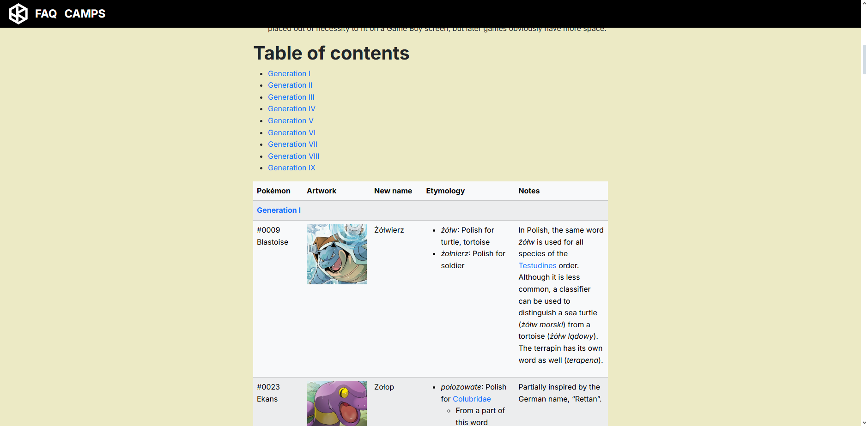Click the Ekans artwork thumbnail
The height and width of the screenshot is (426, 868).
pos(337,403)
